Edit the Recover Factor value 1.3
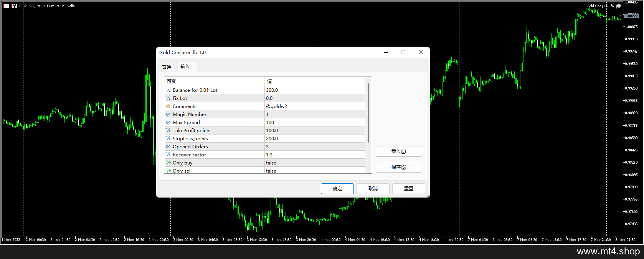The width and height of the screenshot is (644, 259). (315, 154)
